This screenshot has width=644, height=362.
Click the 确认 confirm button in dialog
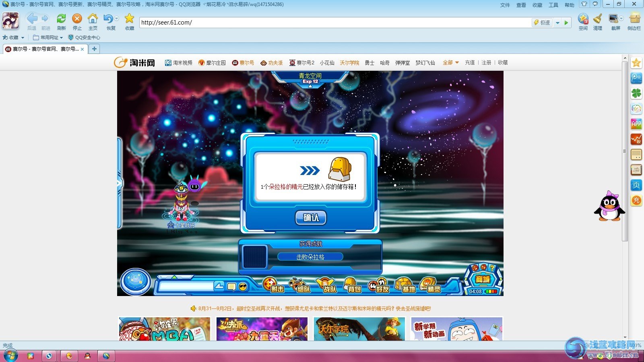[x=311, y=218]
